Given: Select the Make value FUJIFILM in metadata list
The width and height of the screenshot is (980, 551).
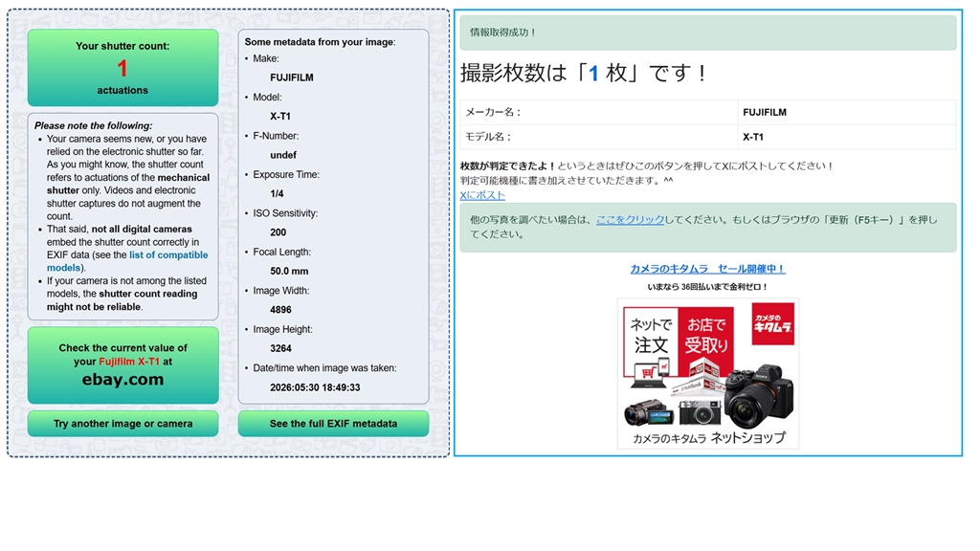Looking at the screenshot, I should click(292, 77).
